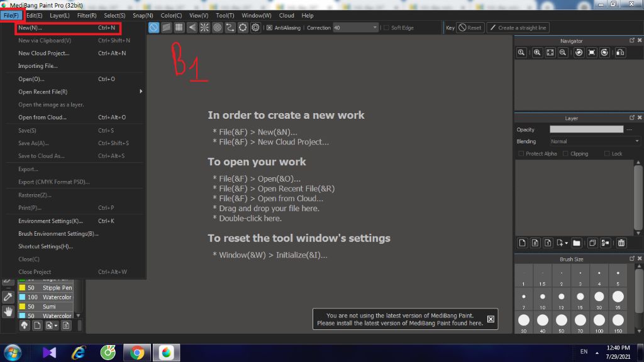644x362 pixels.
Task: Add a new 1bit layer icon
Action: point(548,243)
